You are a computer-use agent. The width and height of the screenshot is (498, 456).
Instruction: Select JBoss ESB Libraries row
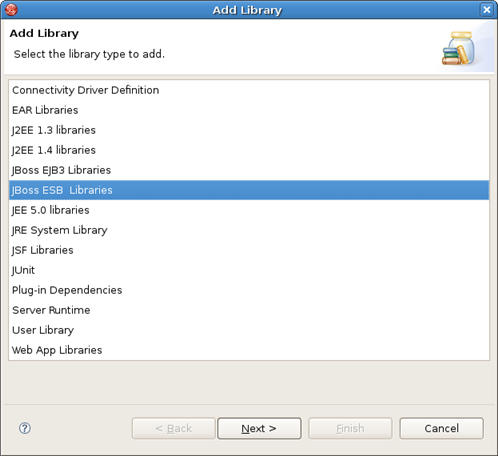coord(249,190)
